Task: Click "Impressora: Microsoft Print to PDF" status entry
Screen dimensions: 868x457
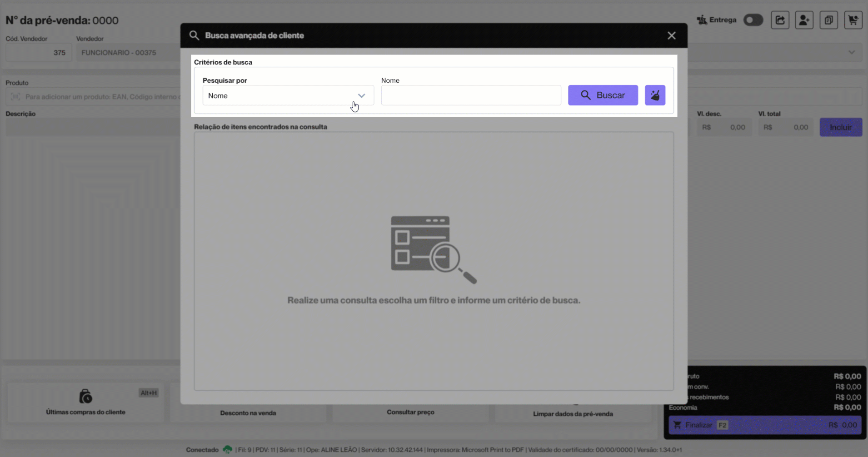Action: (x=475, y=450)
